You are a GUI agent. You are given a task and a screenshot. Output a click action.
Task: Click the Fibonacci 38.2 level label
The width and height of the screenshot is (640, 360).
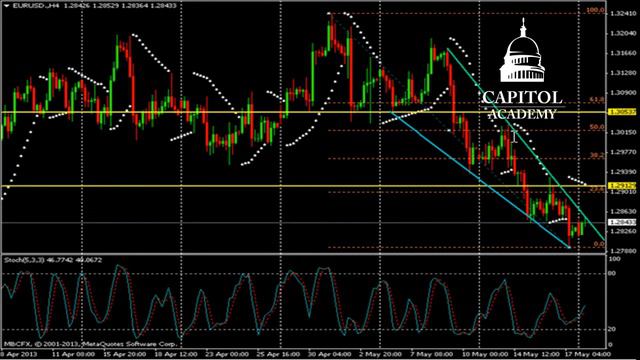(x=597, y=155)
